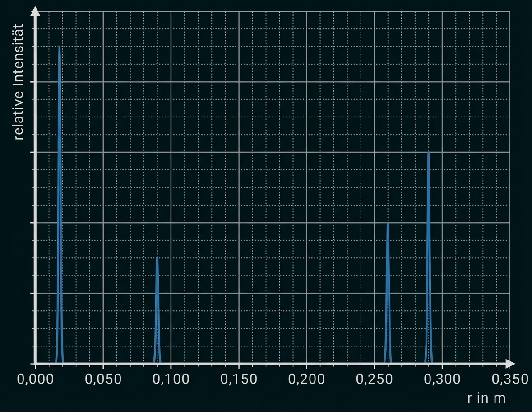Viewport: 532px width, 412px height.
Task: Click the tick label "0,250"
Action: [374, 379]
